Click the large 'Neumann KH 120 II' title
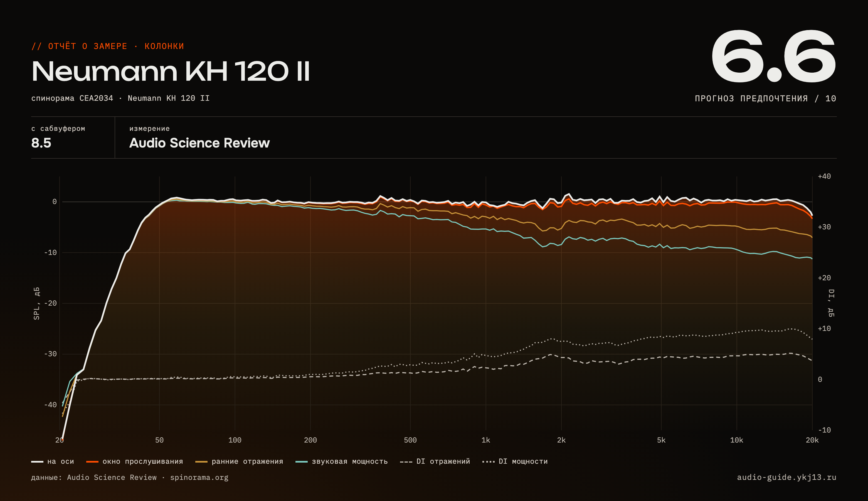 tap(171, 72)
